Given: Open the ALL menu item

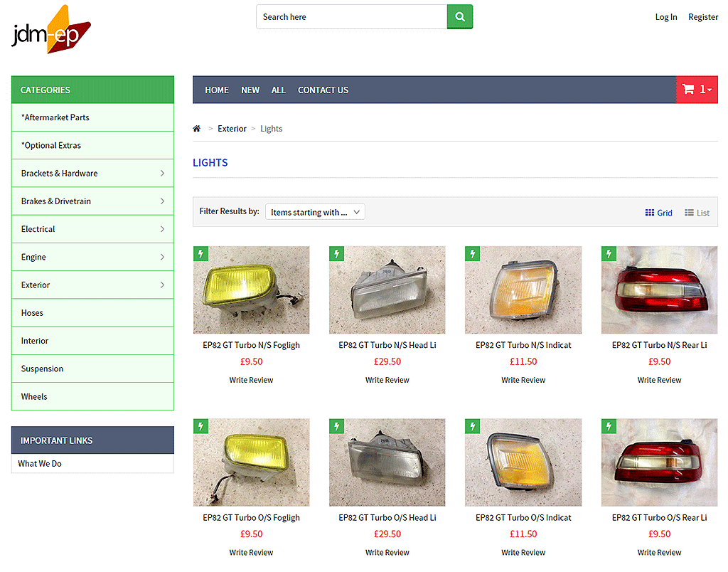Looking at the screenshot, I should tap(279, 90).
